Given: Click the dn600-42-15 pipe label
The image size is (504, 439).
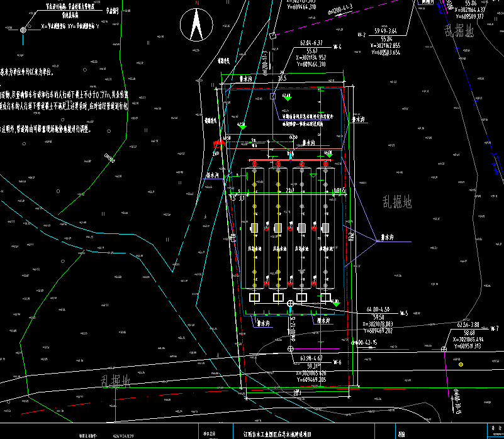Looking at the screenshot, I should click(x=364, y=343).
